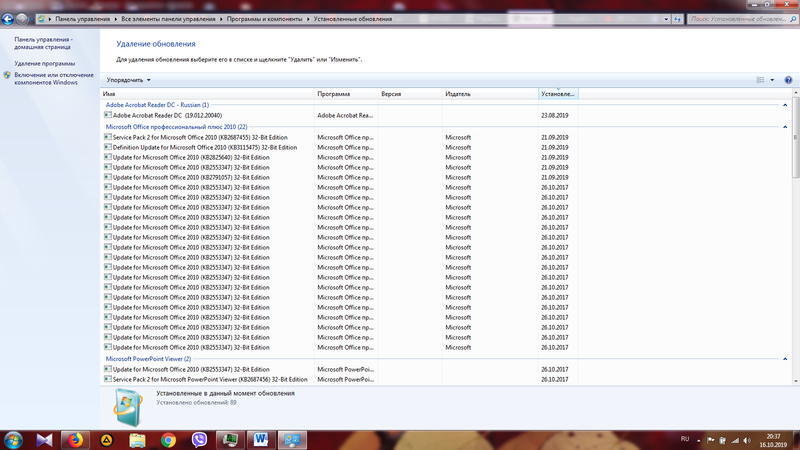Screen dimensions: 800x450
Task: Click the search magnifier icon
Action: [793, 19]
